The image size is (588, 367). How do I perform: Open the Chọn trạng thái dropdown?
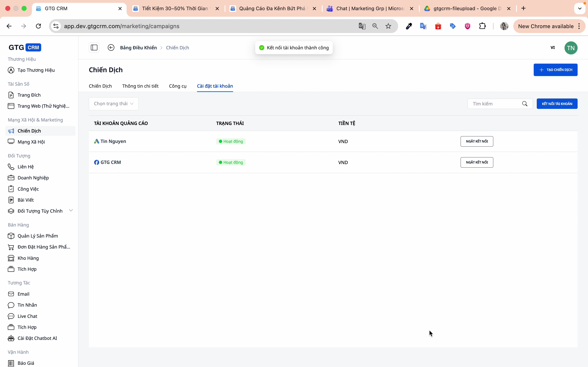click(x=114, y=104)
